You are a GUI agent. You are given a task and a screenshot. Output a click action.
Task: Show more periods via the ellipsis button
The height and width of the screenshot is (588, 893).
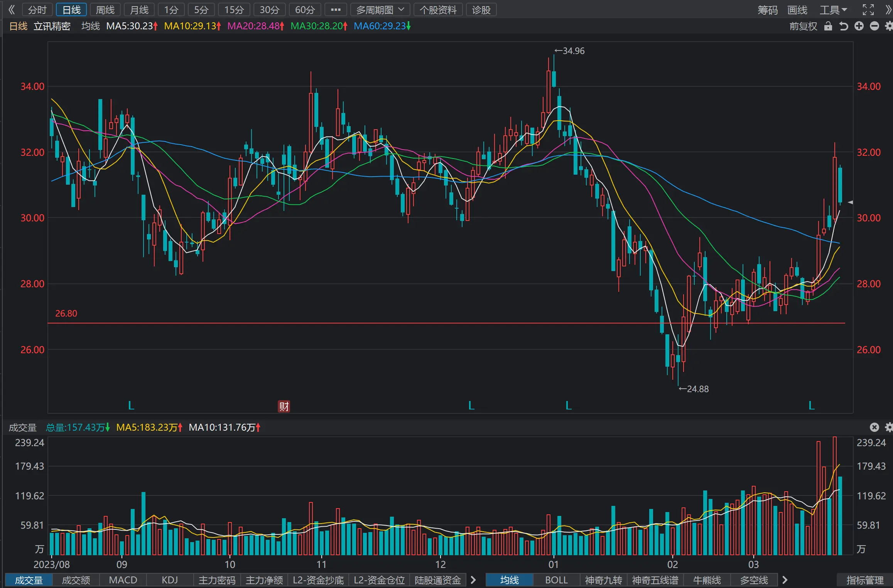[336, 10]
